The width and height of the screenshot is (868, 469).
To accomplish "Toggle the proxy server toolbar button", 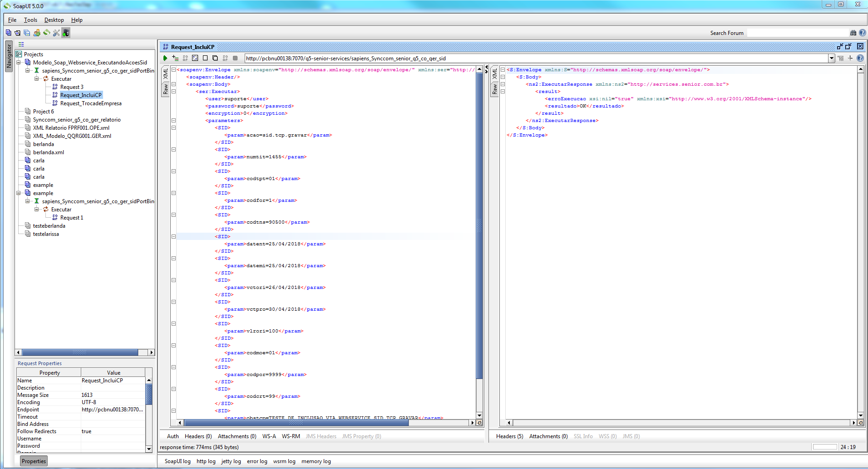I will (x=66, y=33).
